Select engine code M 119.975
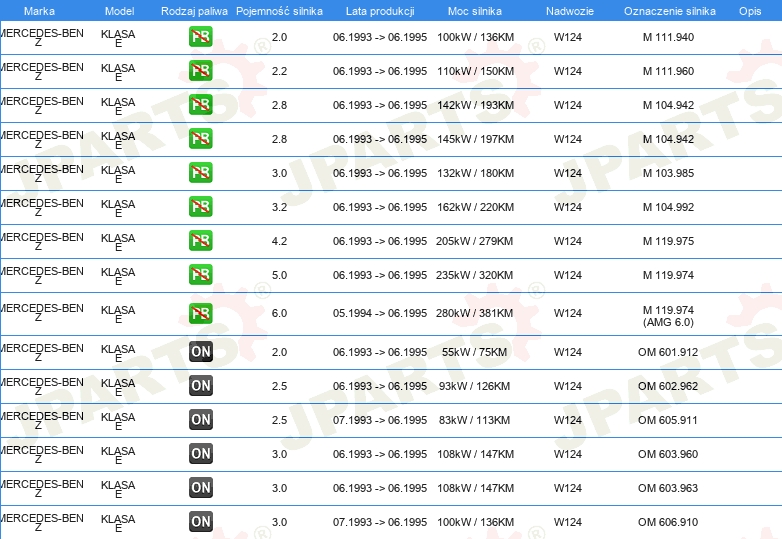This screenshot has width=782, height=539. pyautogui.click(x=668, y=241)
